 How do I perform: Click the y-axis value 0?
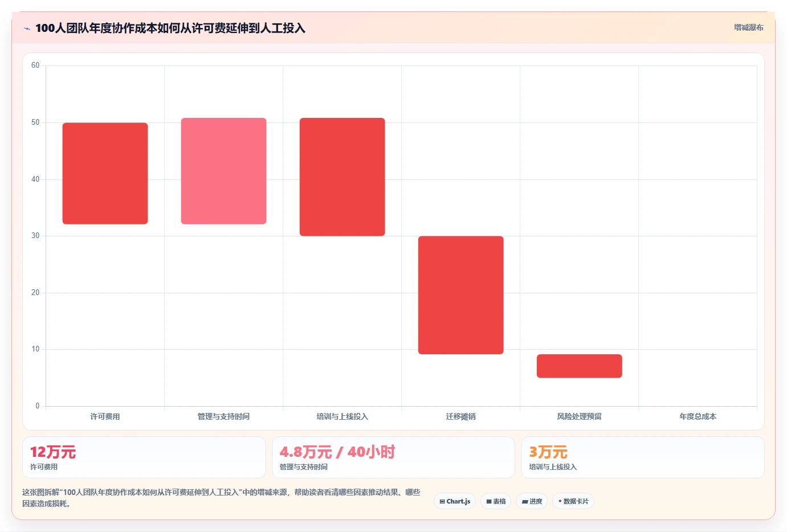38,406
